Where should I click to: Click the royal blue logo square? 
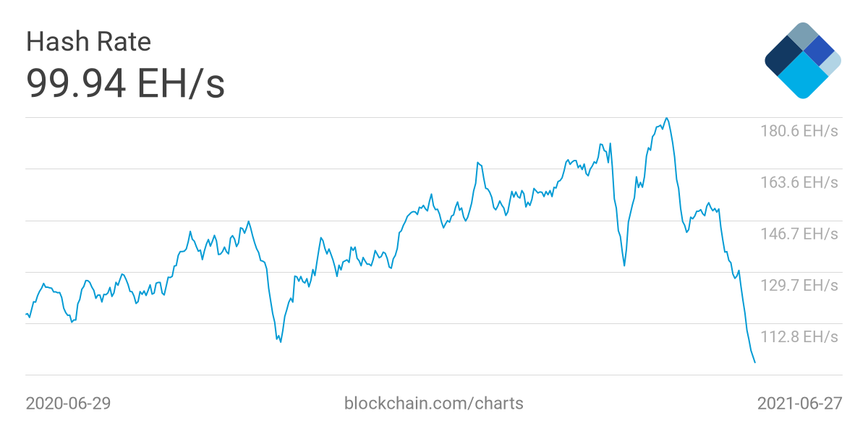tap(819, 50)
